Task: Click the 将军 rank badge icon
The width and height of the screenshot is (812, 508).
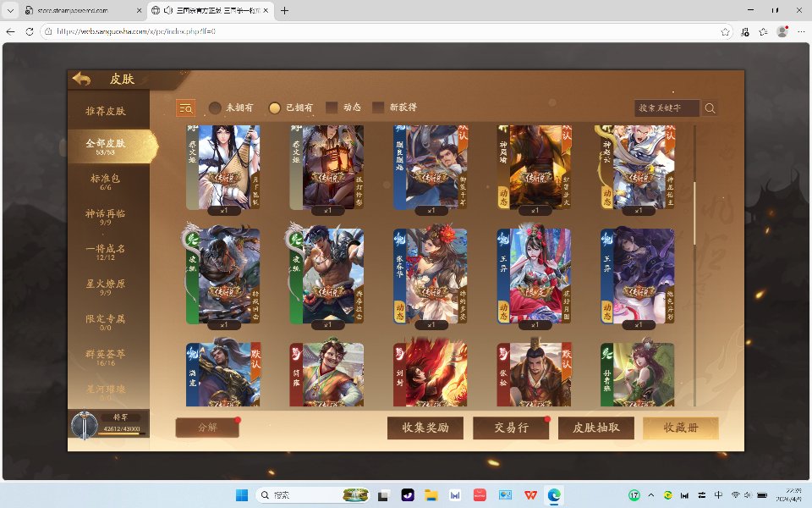Action: click(x=83, y=424)
